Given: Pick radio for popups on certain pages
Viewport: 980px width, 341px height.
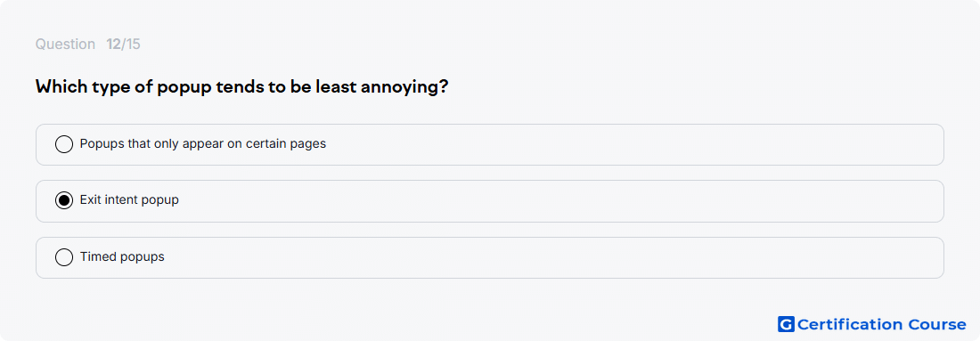Looking at the screenshot, I should [x=64, y=144].
